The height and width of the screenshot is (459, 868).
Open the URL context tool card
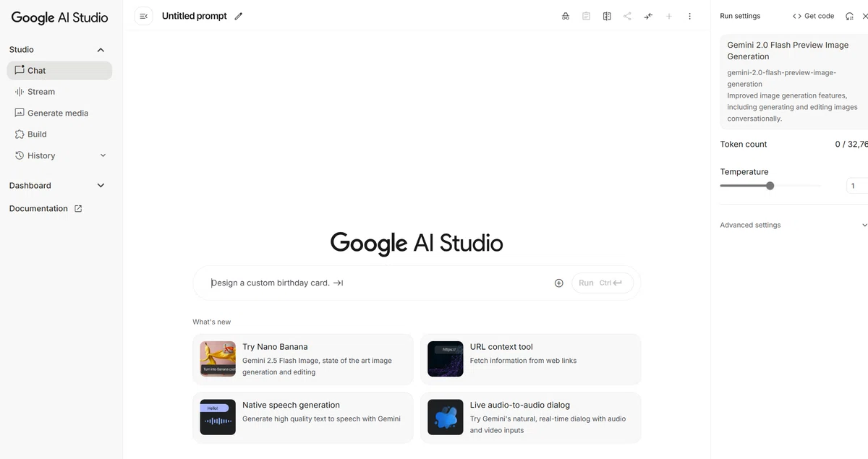coord(530,359)
